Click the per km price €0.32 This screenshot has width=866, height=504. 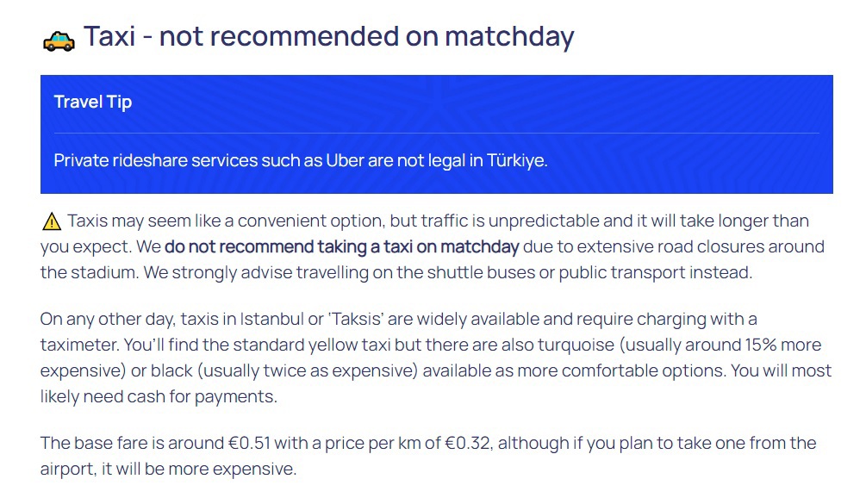(468, 444)
